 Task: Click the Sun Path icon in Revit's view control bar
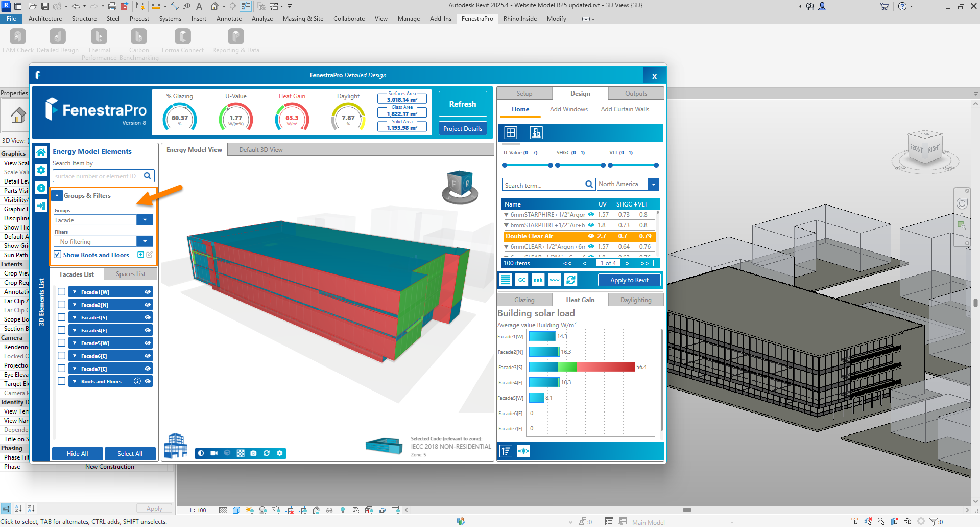[249, 510]
